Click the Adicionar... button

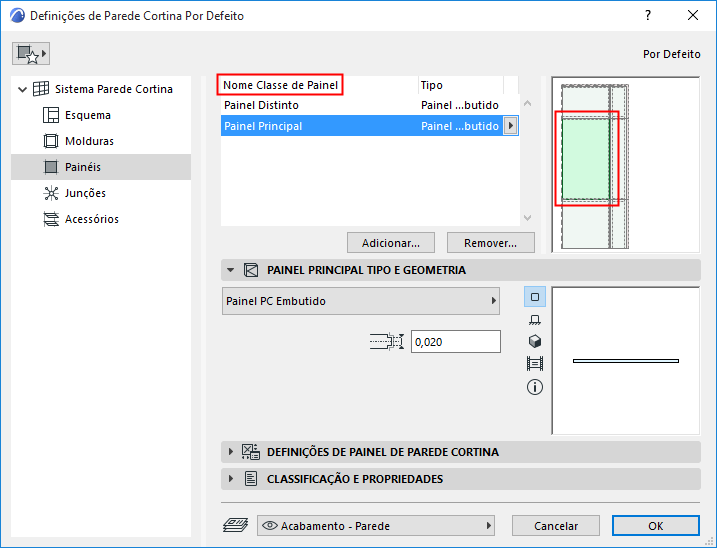point(391,243)
